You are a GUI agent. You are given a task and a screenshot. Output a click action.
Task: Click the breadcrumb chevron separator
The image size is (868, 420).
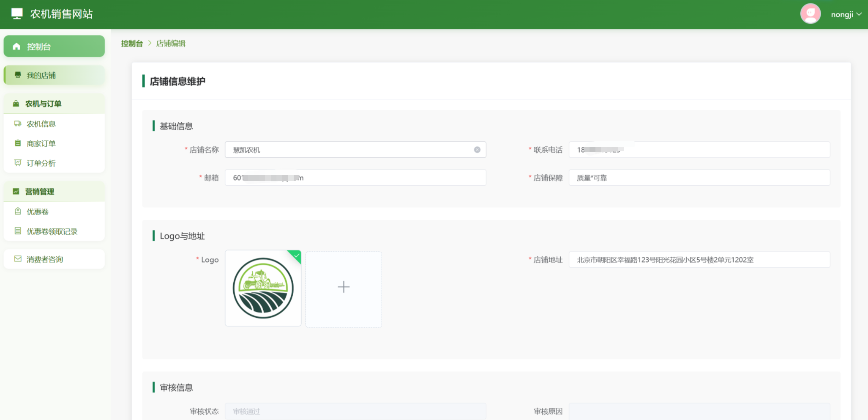click(150, 43)
